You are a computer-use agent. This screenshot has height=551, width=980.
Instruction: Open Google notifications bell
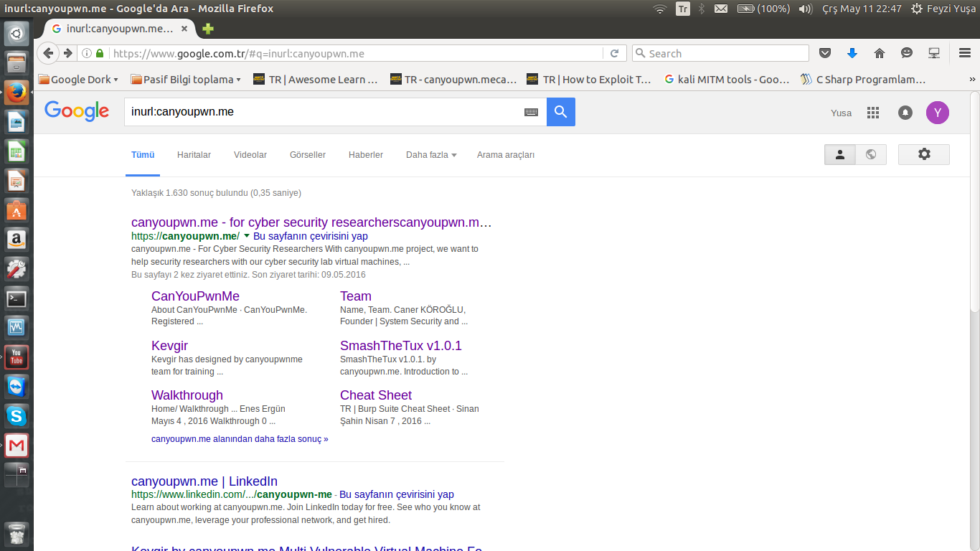(x=905, y=113)
